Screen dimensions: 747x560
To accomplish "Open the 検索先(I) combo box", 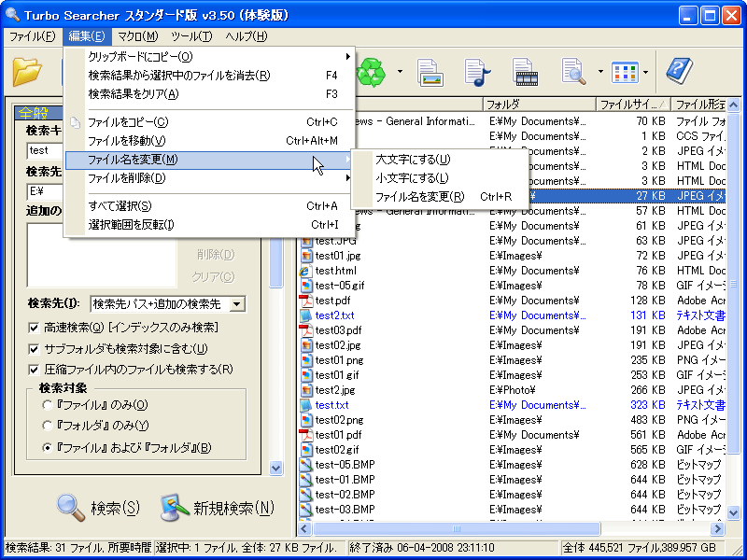I will [x=168, y=304].
